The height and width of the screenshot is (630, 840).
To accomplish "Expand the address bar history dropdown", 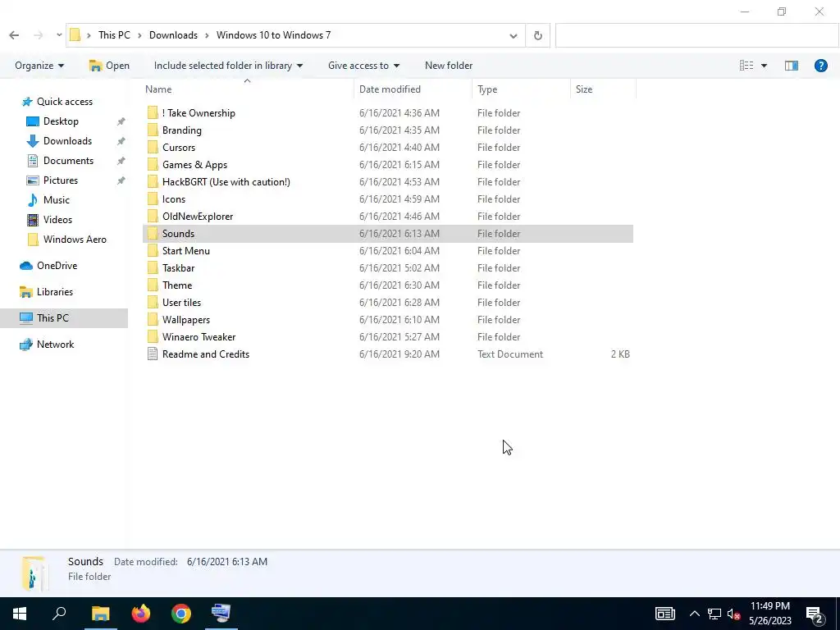I will click(x=514, y=36).
